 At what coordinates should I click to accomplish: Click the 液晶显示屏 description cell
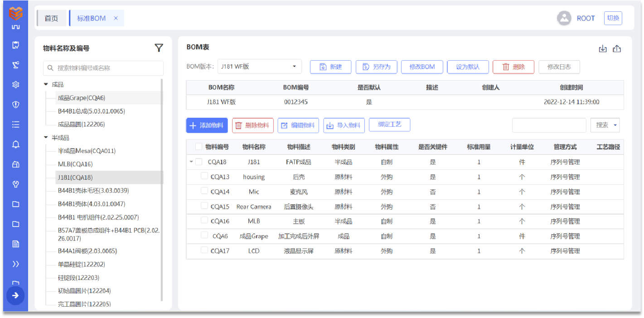[299, 251]
